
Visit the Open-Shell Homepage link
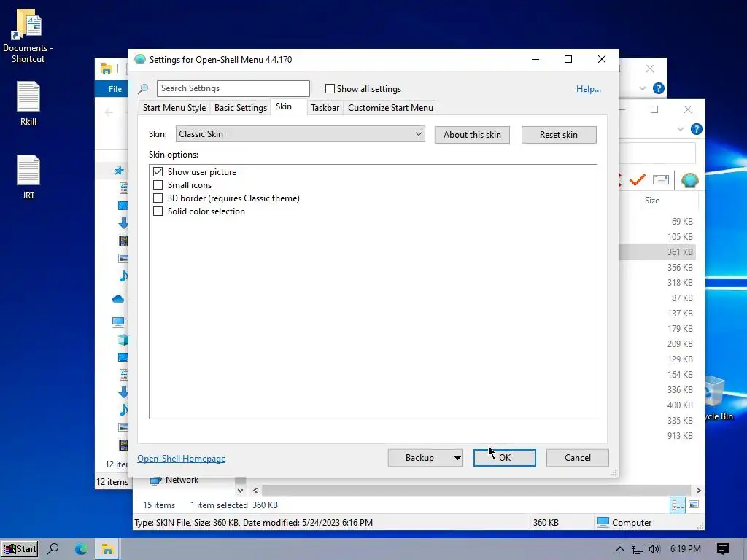coord(182,458)
